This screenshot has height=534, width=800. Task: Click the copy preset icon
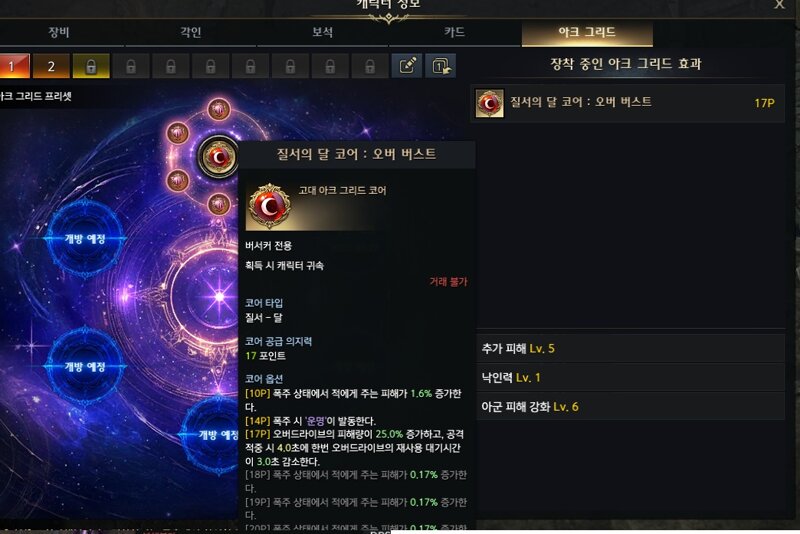pos(440,66)
